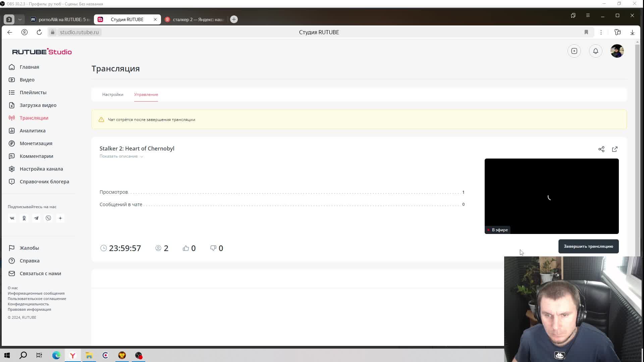This screenshot has width=644, height=362.
Task: Open Комментарии section
Action: pos(36,156)
